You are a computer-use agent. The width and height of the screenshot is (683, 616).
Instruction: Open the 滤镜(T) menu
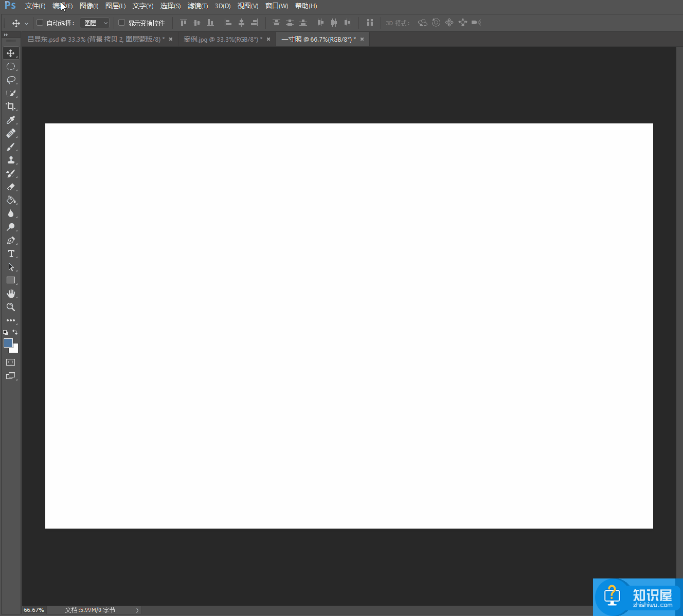(x=198, y=6)
